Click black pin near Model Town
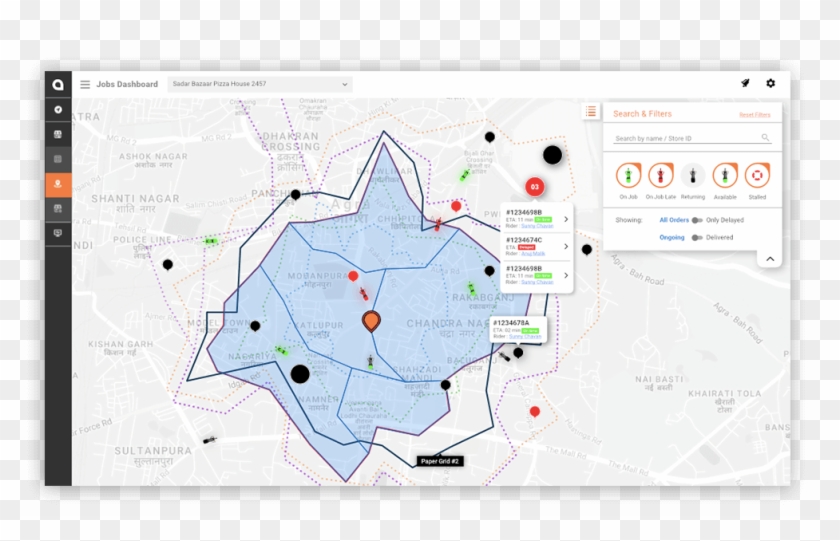Viewport: 840px width, 541px height. click(256, 326)
